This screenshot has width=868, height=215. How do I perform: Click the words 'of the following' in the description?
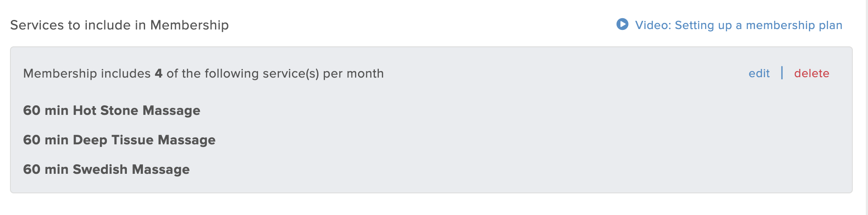[x=212, y=74]
